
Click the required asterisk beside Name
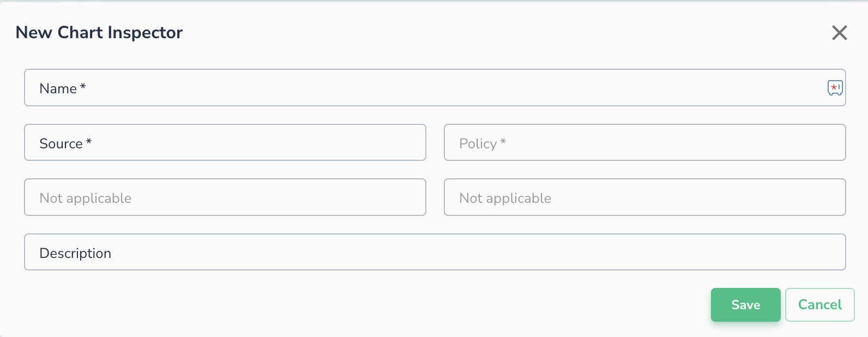point(83,87)
